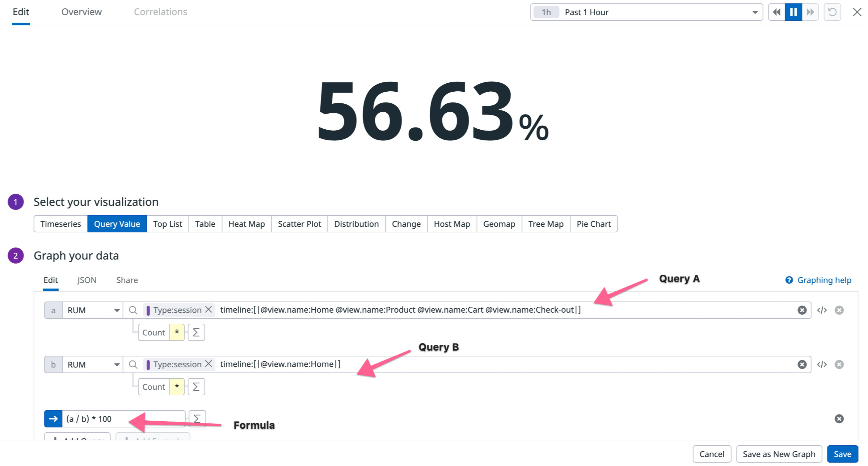Remove query b from graph
This screenshot has height=466, width=868.
pyautogui.click(x=839, y=364)
